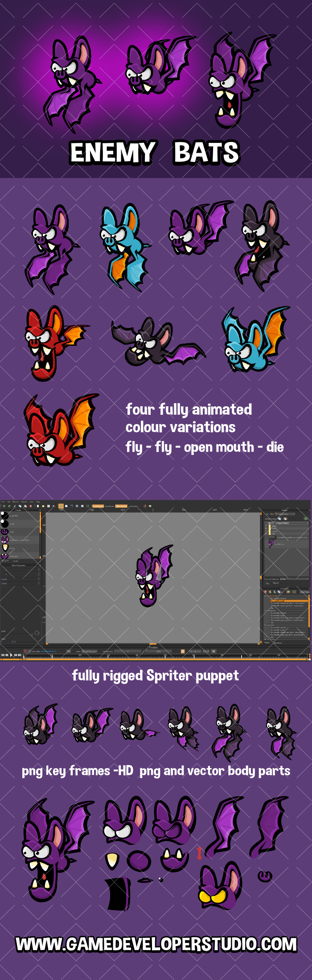Image resolution: width=312 pixels, height=980 pixels.
Task: Toggle the Lock Bones button
Action: coord(109,506)
